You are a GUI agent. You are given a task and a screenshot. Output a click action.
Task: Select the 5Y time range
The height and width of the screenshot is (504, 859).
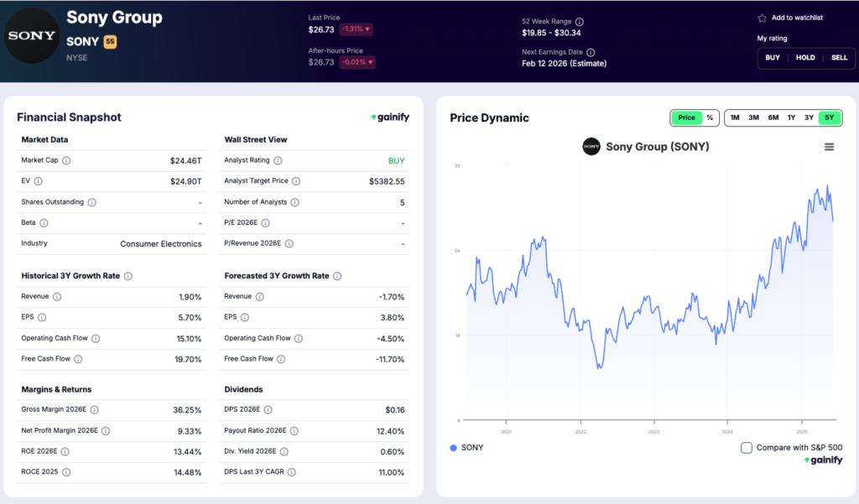[x=829, y=117]
